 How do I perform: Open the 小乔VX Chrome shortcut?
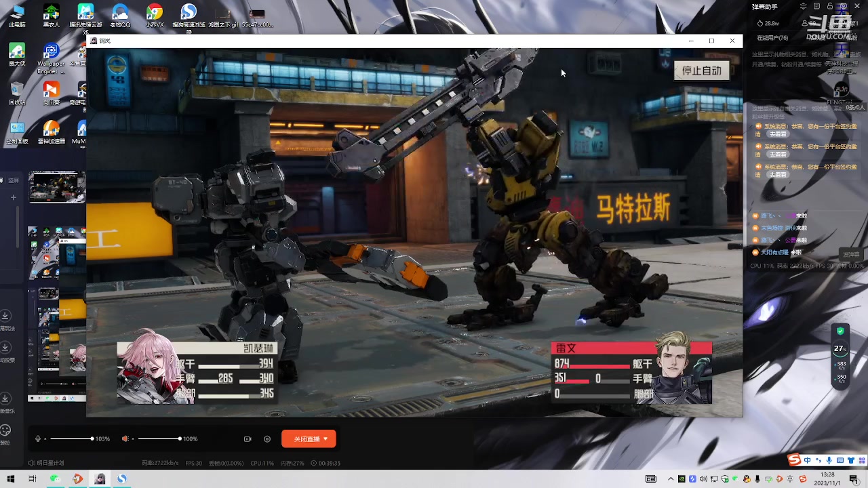coord(155,16)
